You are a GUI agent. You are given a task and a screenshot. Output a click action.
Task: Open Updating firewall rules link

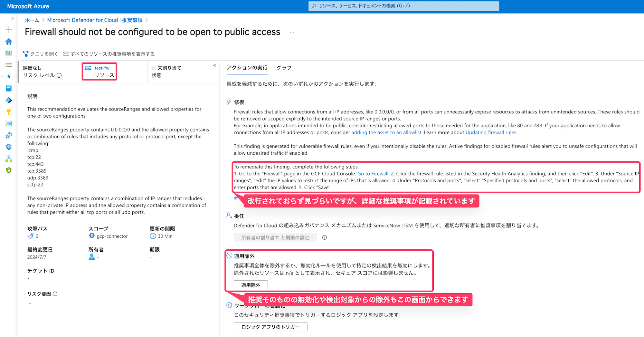(x=491, y=132)
